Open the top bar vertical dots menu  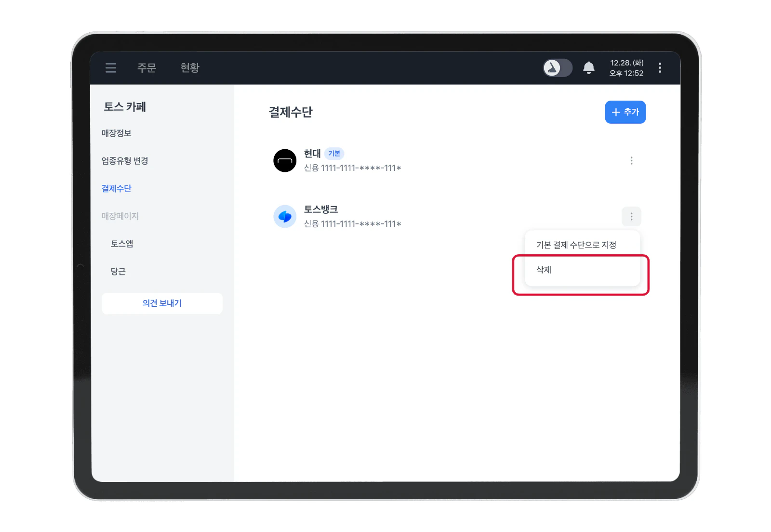(660, 68)
